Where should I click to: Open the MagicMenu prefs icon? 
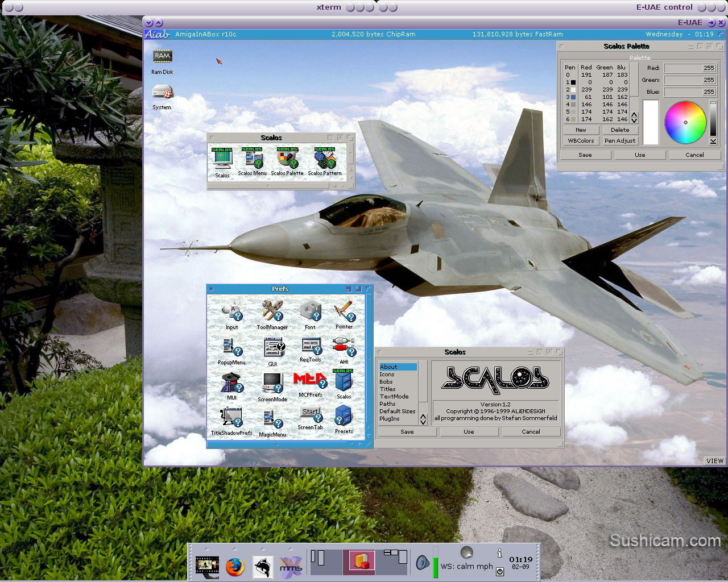point(272,419)
